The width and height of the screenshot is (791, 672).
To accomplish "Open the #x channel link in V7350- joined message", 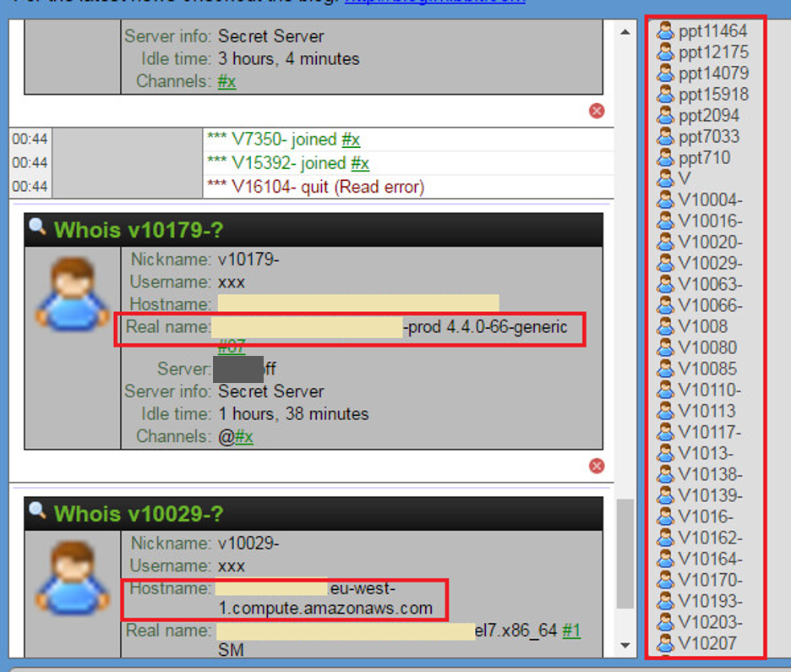I will (351, 140).
